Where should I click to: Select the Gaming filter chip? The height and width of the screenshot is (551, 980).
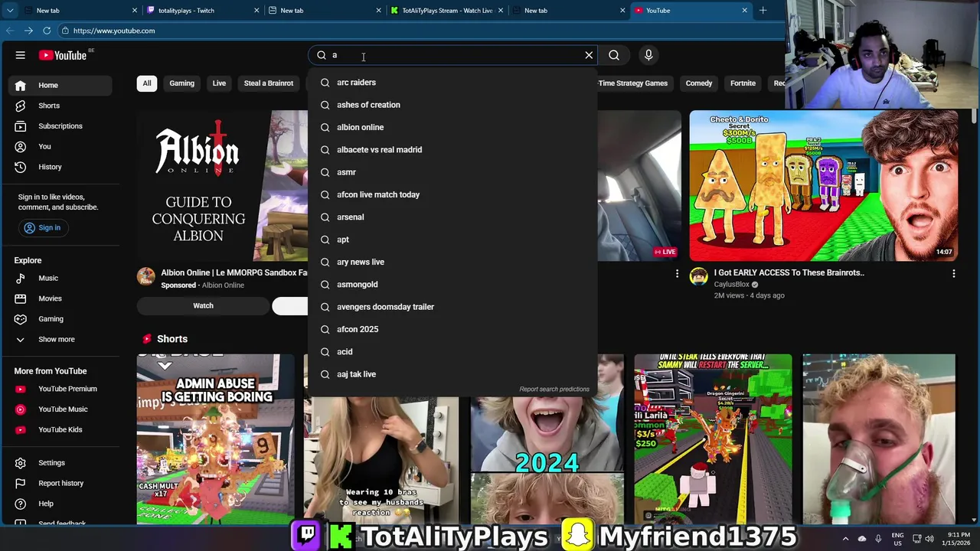coord(181,83)
